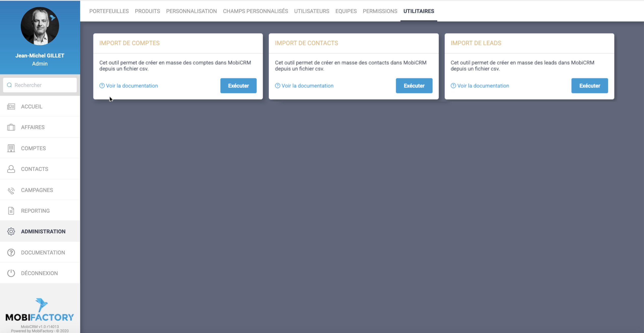Click the Documentation question mark icon

click(11, 252)
